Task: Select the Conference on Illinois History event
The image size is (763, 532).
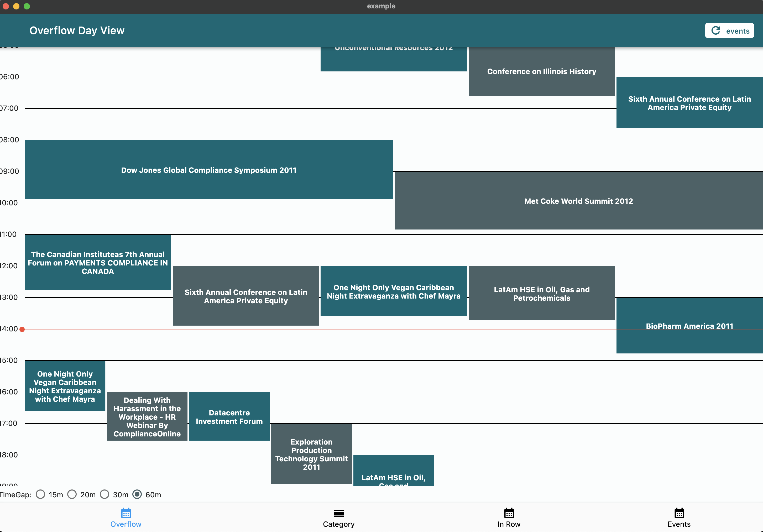Action: point(541,71)
